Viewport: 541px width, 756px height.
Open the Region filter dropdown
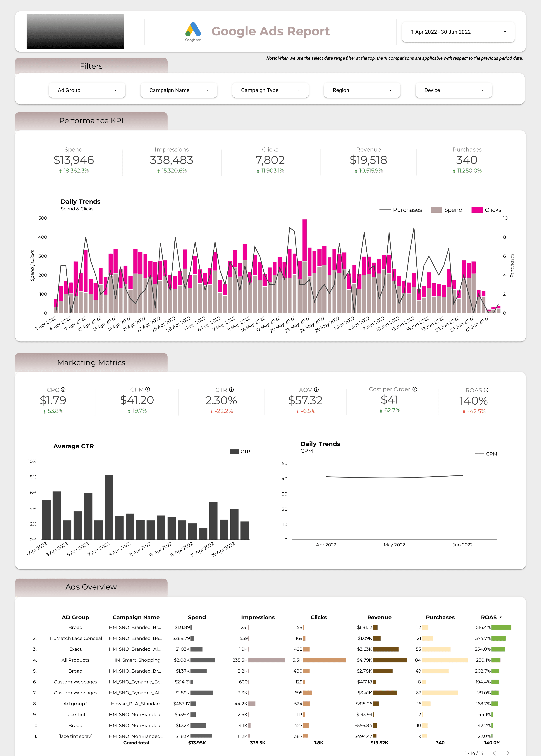click(x=362, y=90)
